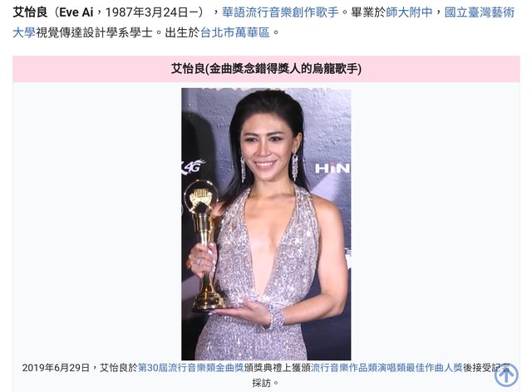Open the 國立臺灣藝術 university link text

pos(479,12)
